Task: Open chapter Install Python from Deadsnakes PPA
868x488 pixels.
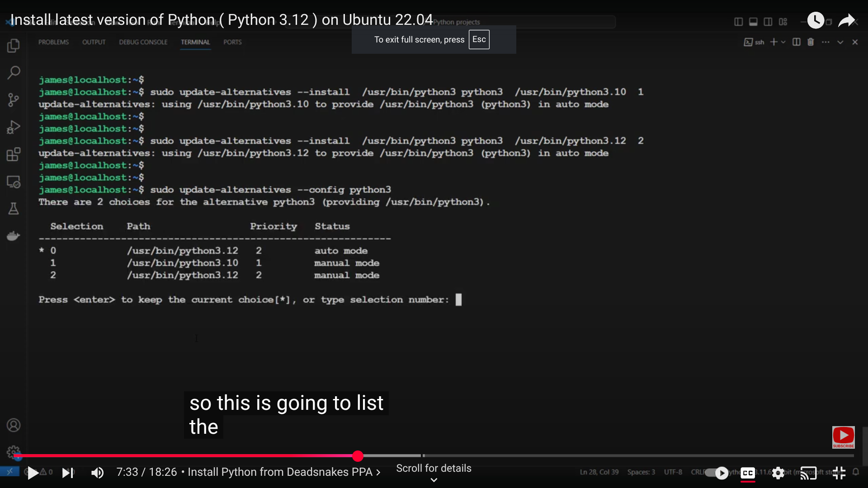Action: coord(284,472)
